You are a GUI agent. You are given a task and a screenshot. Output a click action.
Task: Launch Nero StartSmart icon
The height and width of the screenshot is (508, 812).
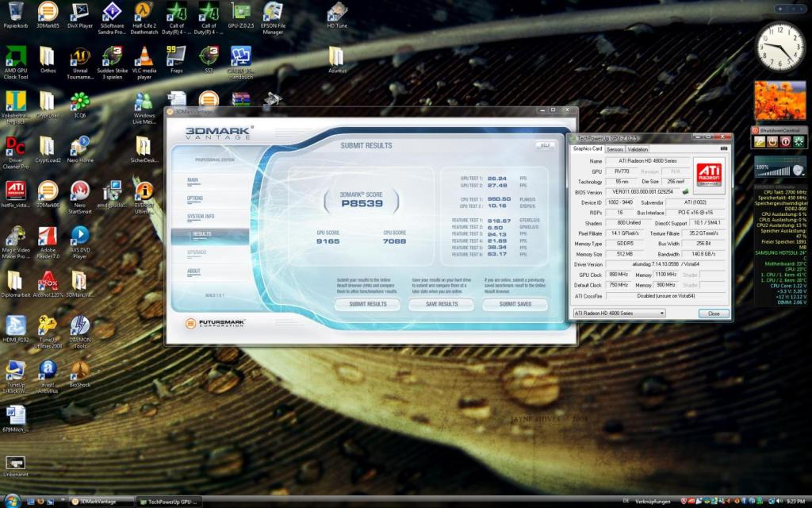click(x=80, y=198)
